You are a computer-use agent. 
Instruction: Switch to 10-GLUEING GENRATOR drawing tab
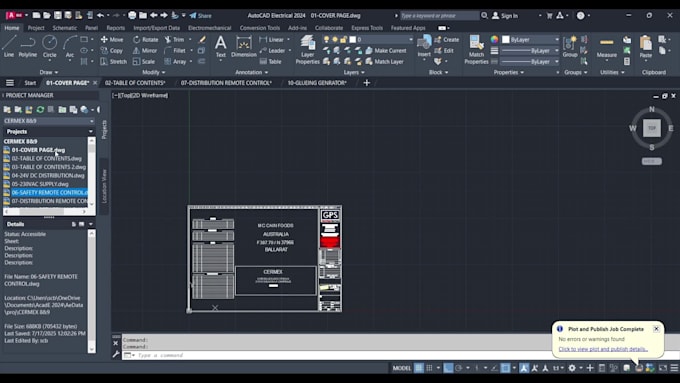pyautogui.click(x=317, y=83)
